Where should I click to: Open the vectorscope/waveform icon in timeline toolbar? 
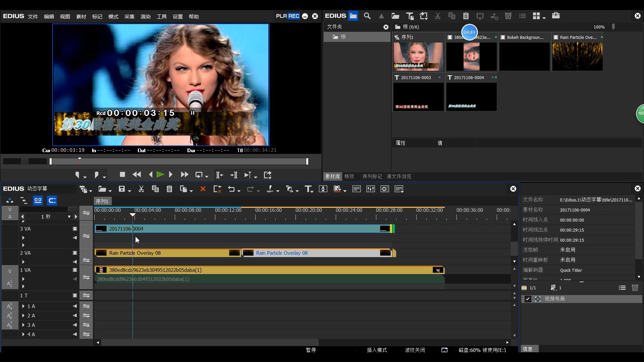click(x=385, y=189)
